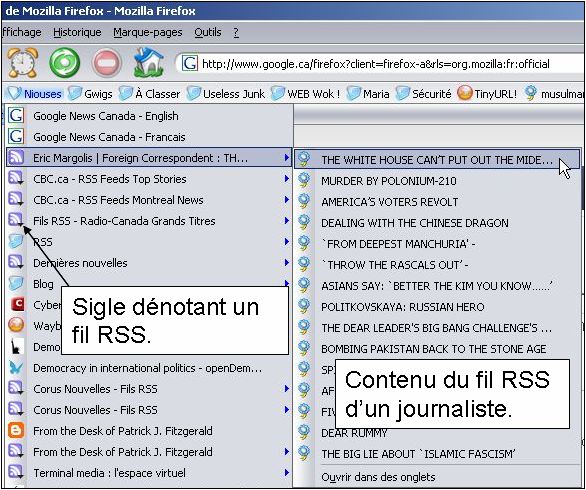Viewport: 586px width, 490px height.
Task: Click the orange Wayb bookmark icon
Action: [16, 325]
